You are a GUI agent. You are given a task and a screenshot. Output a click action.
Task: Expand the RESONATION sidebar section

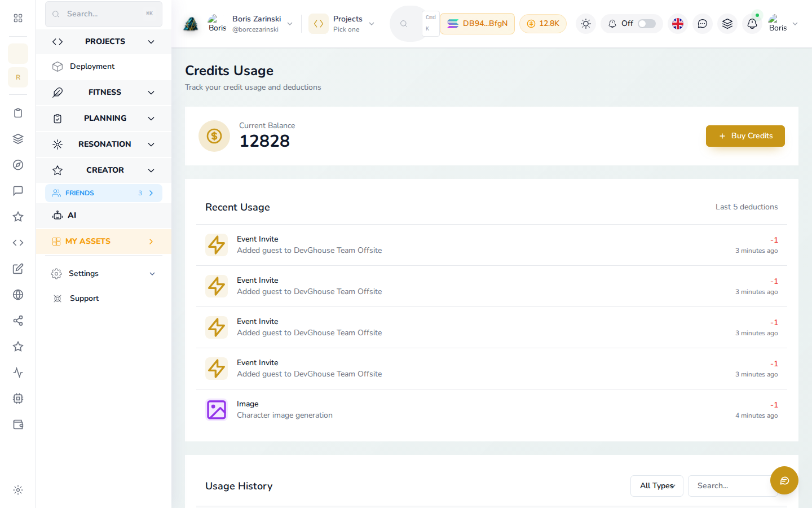104,144
